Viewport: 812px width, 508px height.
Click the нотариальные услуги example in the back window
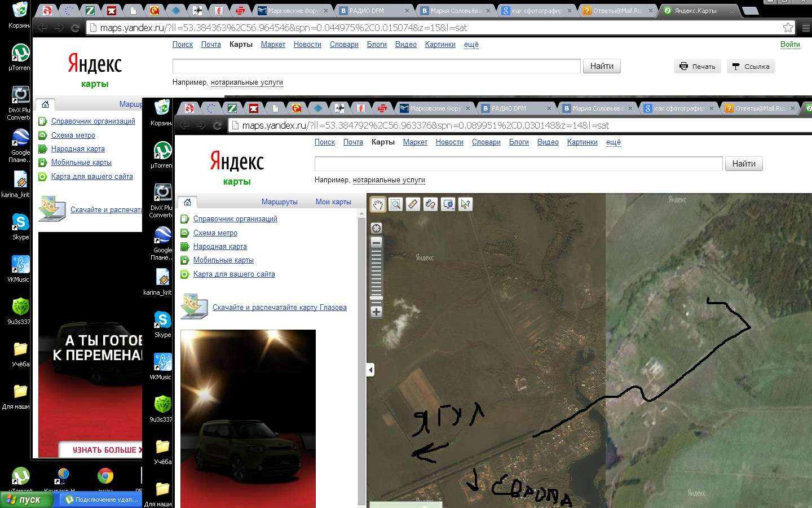(247, 82)
